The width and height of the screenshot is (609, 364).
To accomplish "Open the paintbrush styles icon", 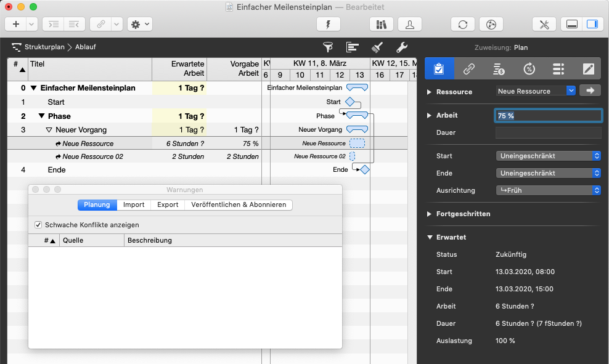I will click(377, 47).
